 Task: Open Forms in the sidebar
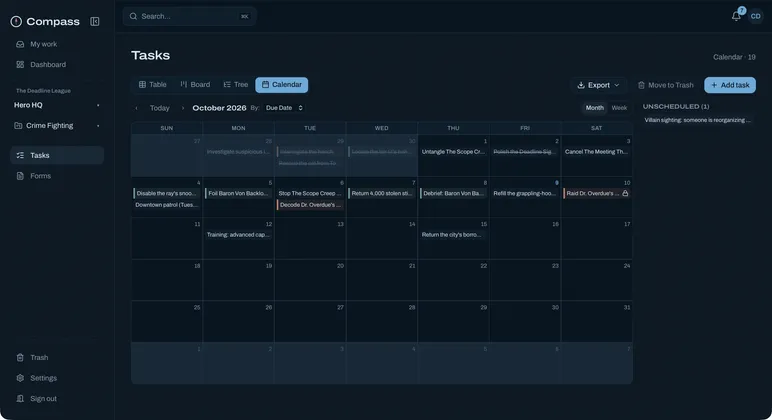[x=57, y=176]
